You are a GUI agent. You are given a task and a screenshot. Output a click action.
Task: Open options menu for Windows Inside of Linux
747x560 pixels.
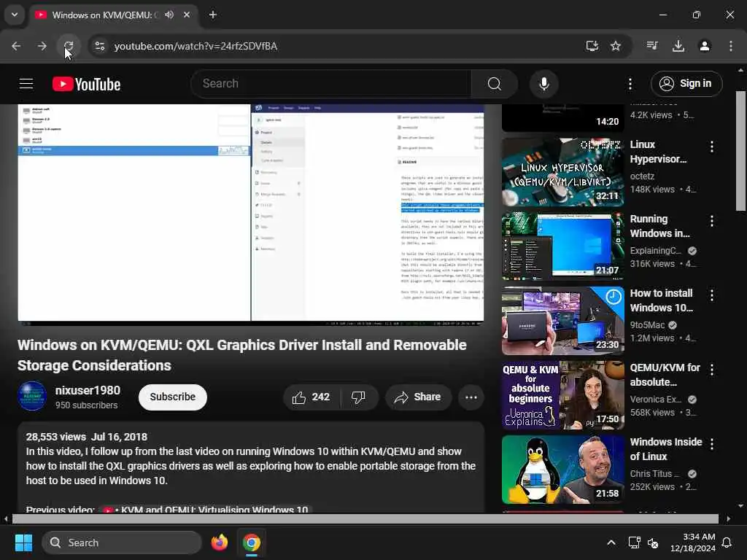[712, 444]
